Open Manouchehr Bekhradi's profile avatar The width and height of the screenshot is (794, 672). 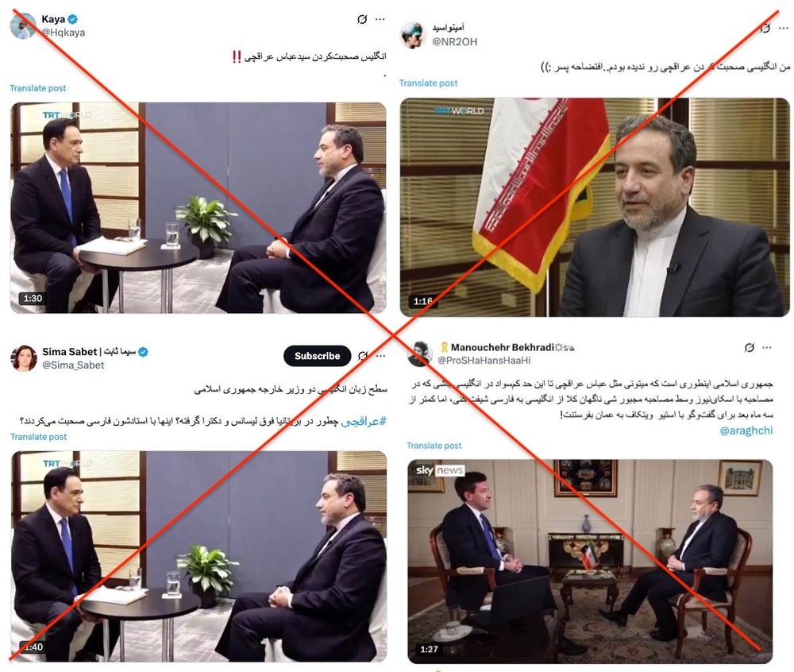pyautogui.click(x=420, y=353)
